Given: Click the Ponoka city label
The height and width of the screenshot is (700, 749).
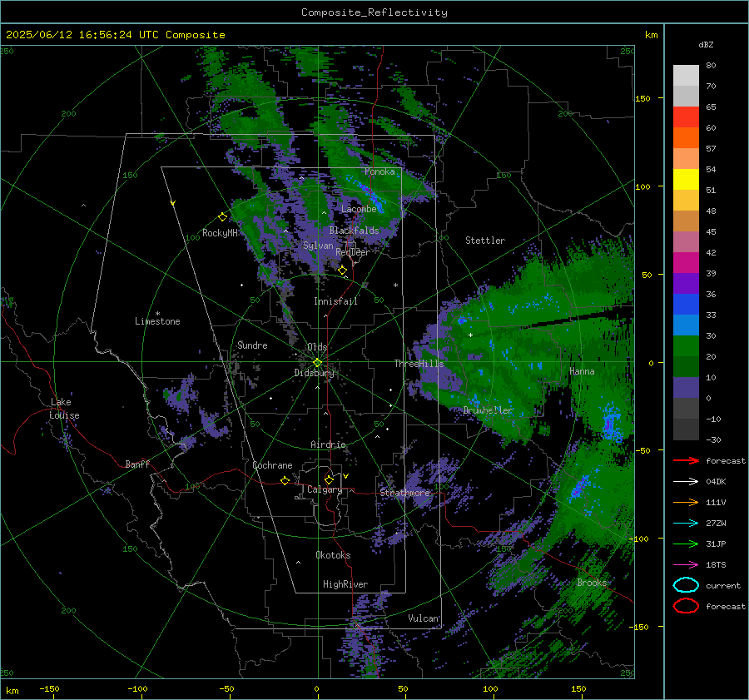Looking at the screenshot, I should coord(379,171).
